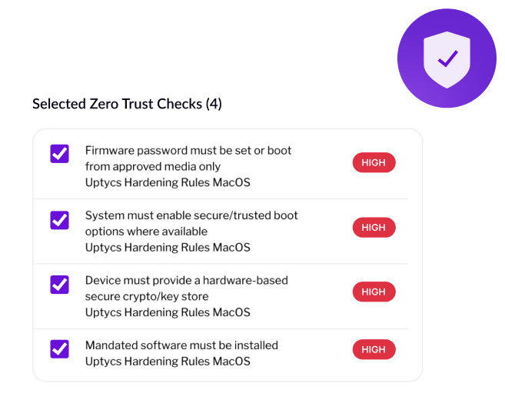Select Uptycs Hardening Rules MacOS under secure boot
Screen dimensions: 505x420
click(168, 248)
